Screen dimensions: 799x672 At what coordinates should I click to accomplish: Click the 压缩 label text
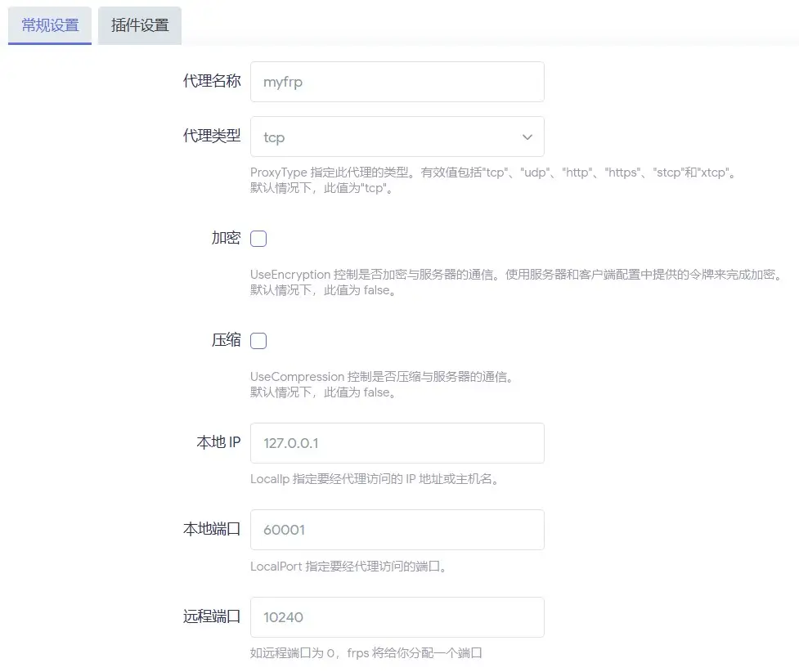pyautogui.click(x=226, y=339)
